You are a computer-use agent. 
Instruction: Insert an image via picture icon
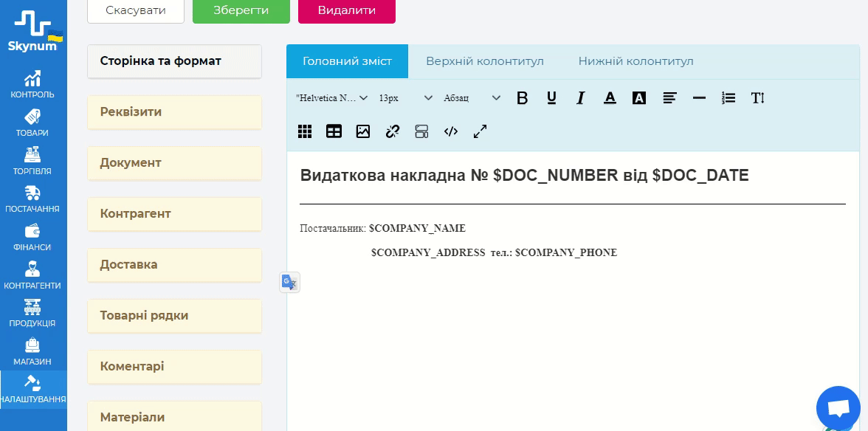363,131
